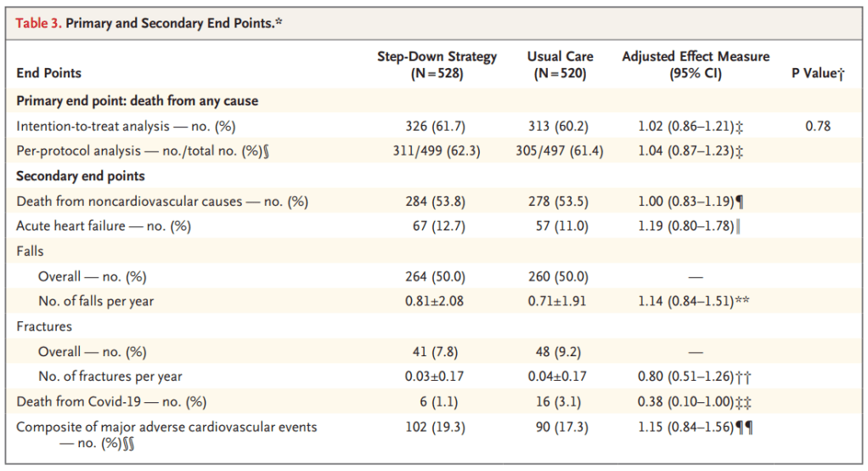Select the 'No. of falls per year' label
The image size is (868, 471).
click(x=96, y=301)
